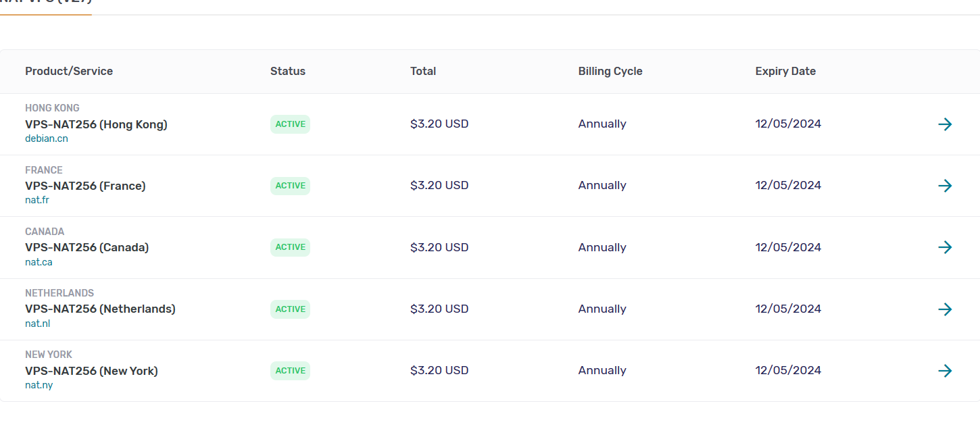This screenshot has width=980, height=437.
Task: Click the Billing Cycle column header
Action: click(610, 72)
